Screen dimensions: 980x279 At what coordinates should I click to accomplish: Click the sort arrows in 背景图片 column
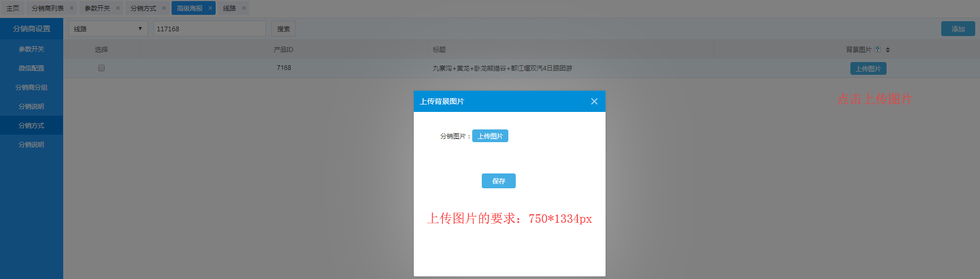click(x=888, y=50)
